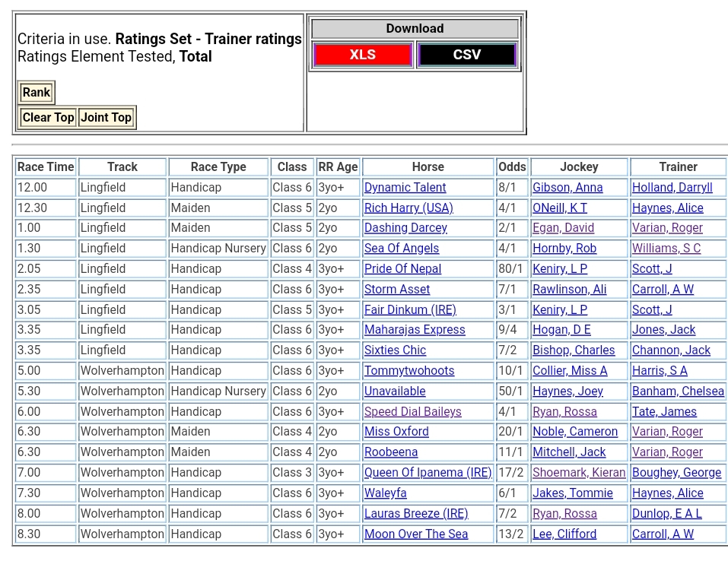Viewport: 728px width, 561px height.
Task: Select the Clear Top button
Action: point(48,118)
